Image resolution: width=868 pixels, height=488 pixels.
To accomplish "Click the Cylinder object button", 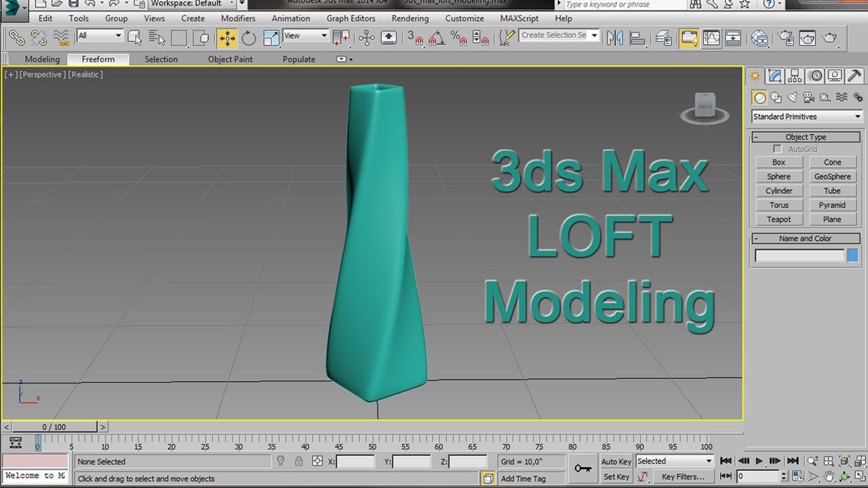I will 779,190.
